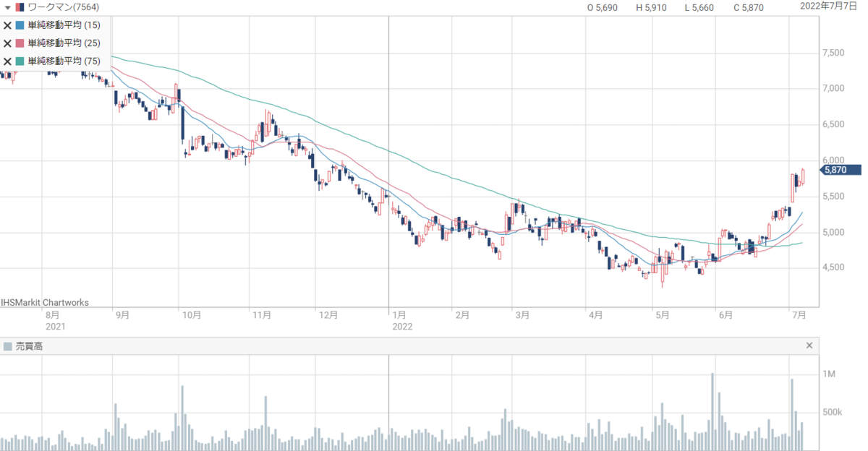The width and height of the screenshot is (868, 451).
Task: Click the 4月 time axis label
Action: 595,315
